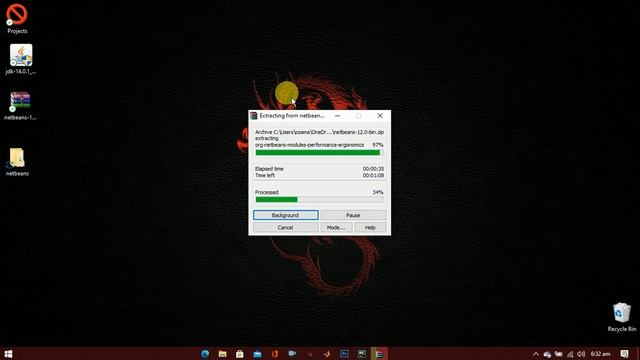This screenshot has width=640, height=360.
Task: Open the Projects desktop shortcut
Action: pos(17,18)
